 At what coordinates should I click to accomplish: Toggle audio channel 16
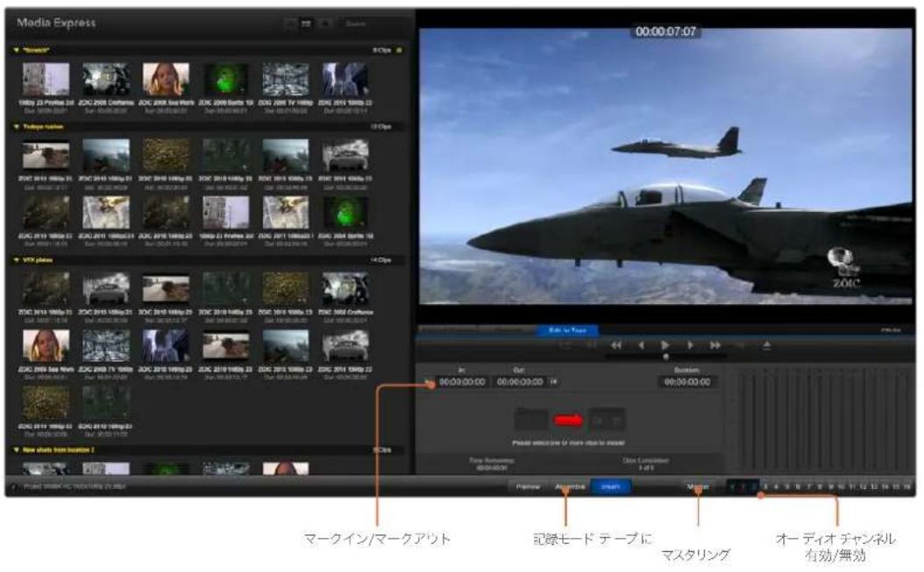907,486
